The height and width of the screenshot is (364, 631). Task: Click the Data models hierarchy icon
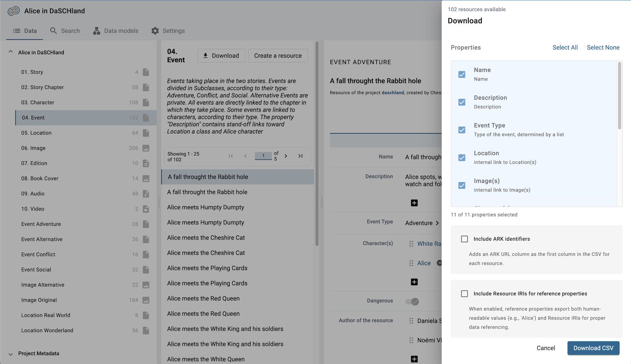(x=96, y=31)
